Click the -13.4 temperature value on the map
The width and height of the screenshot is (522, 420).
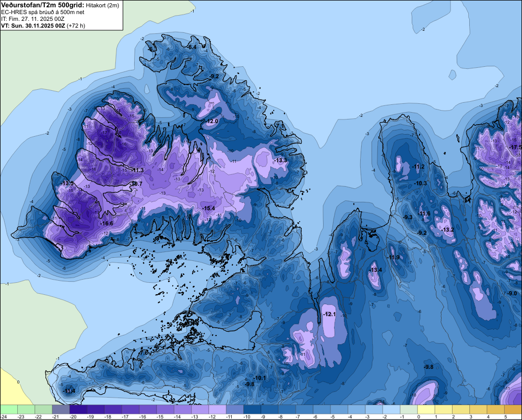376,270
